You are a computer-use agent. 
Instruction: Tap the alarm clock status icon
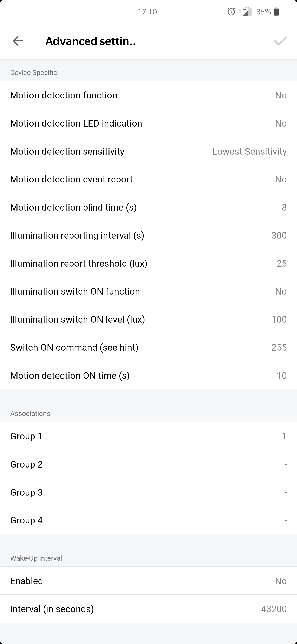pyautogui.click(x=231, y=12)
